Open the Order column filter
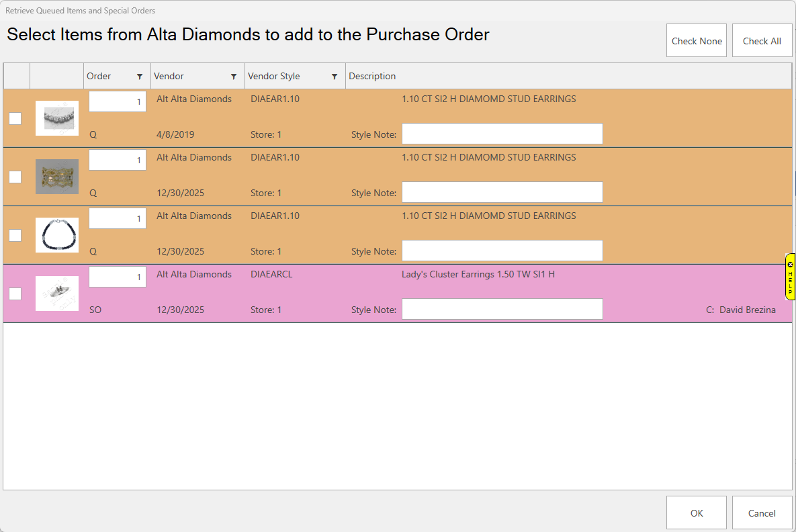The image size is (796, 532). tap(140, 77)
